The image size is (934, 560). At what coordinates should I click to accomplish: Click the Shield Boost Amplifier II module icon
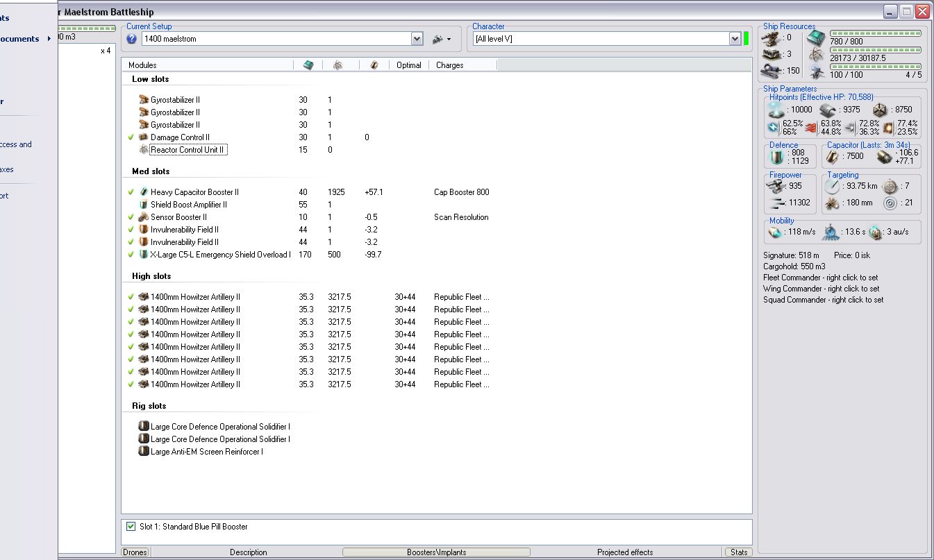pyautogui.click(x=144, y=205)
